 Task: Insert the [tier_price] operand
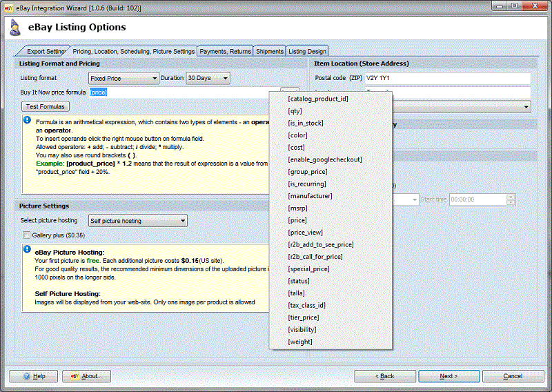(331, 317)
